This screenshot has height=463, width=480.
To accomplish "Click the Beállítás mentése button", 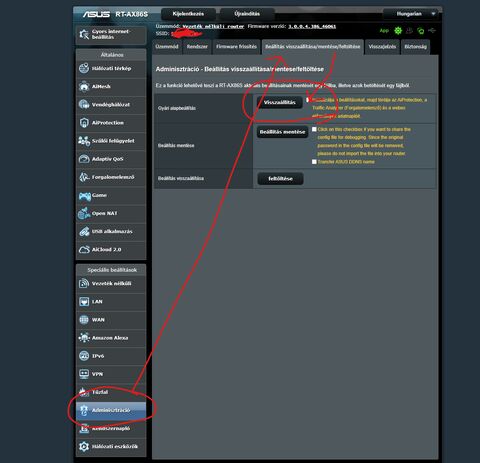I will click(282, 132).
